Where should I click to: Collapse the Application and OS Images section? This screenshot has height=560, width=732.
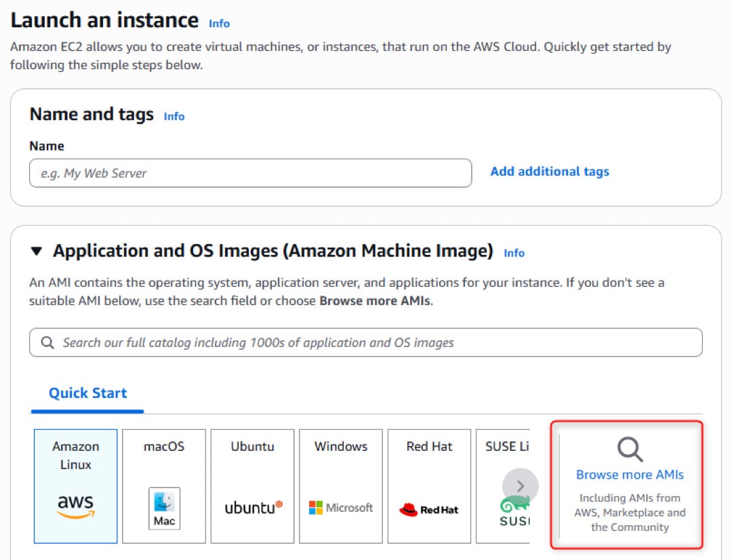(37, 250)
